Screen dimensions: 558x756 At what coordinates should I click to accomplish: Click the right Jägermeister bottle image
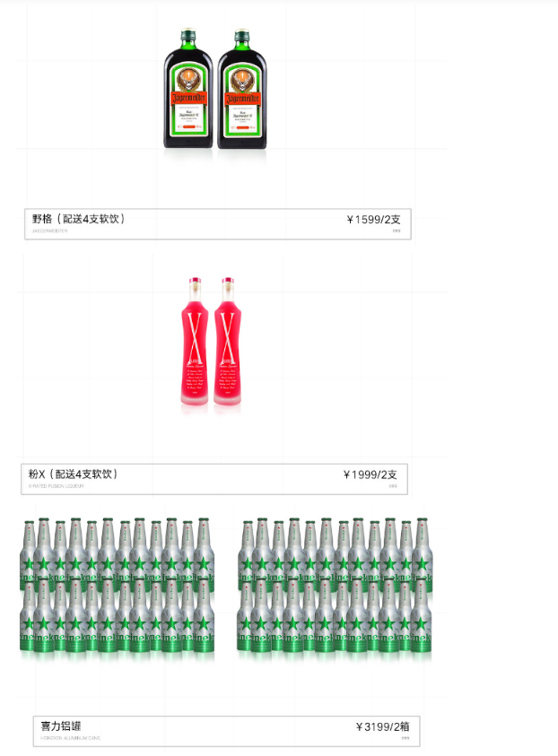point(241,89)
